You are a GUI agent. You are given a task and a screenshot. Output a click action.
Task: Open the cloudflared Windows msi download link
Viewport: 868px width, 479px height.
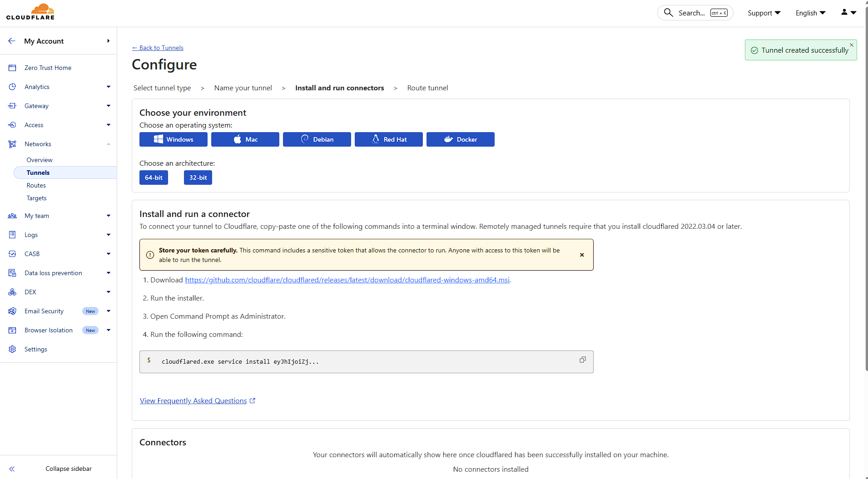(347, 280)
